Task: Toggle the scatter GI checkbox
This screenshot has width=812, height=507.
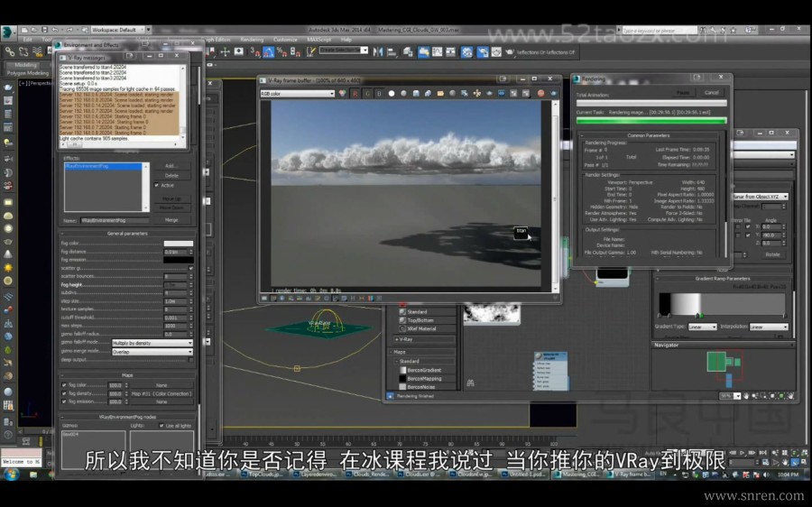Action: (x=190, y=268)
